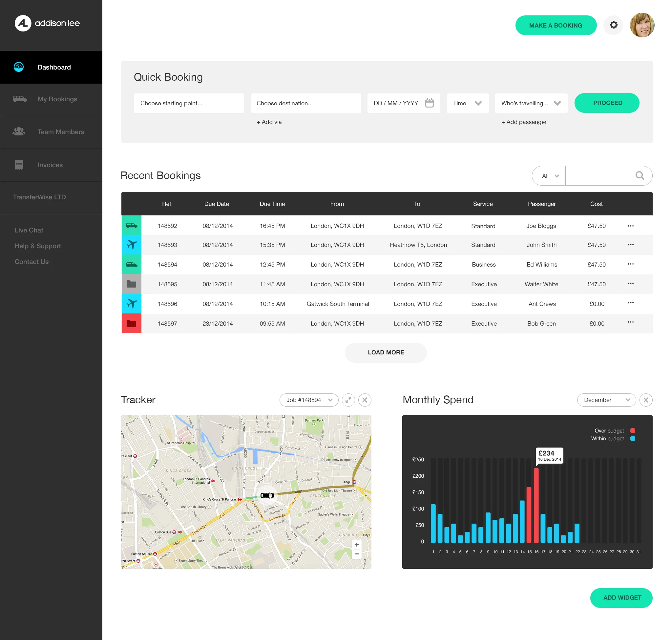Click the grey folder icon for booking 148595

click(x=132, y=284)
